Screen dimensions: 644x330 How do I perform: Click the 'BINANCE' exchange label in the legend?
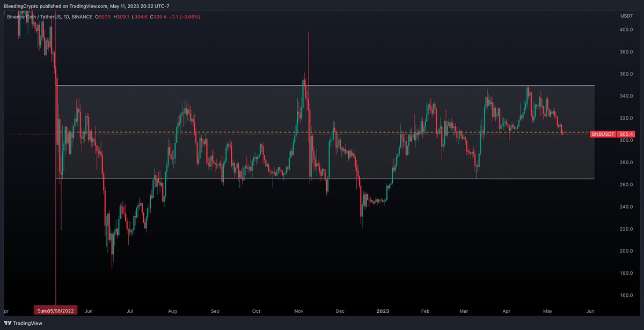[x=83, y=16]
